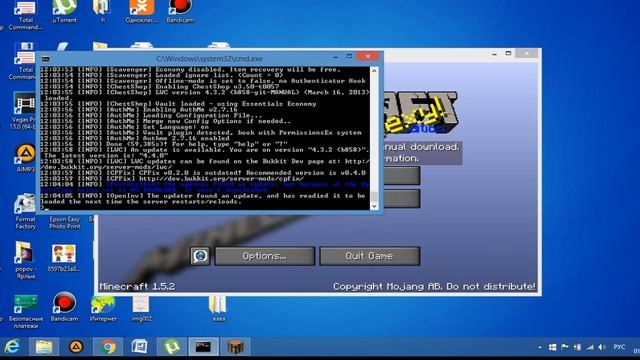Screen dimensions: 640x360
Task: Click 'Copyright Mojang AB. Do not distribute!' text
Action: tap(434, 287)
